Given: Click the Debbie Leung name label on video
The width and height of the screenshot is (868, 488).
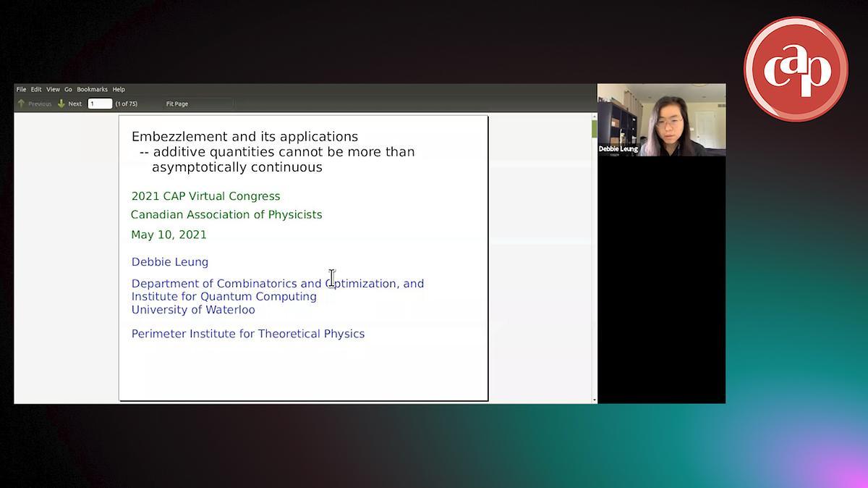Looking at the screenshot, I should (618, 149).
